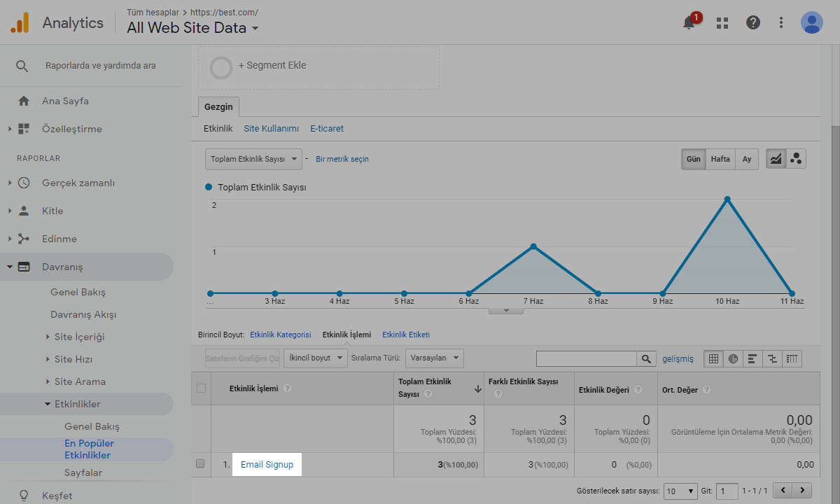Click the 10 Haz data point on chart
840x504 pixels.
727,199
